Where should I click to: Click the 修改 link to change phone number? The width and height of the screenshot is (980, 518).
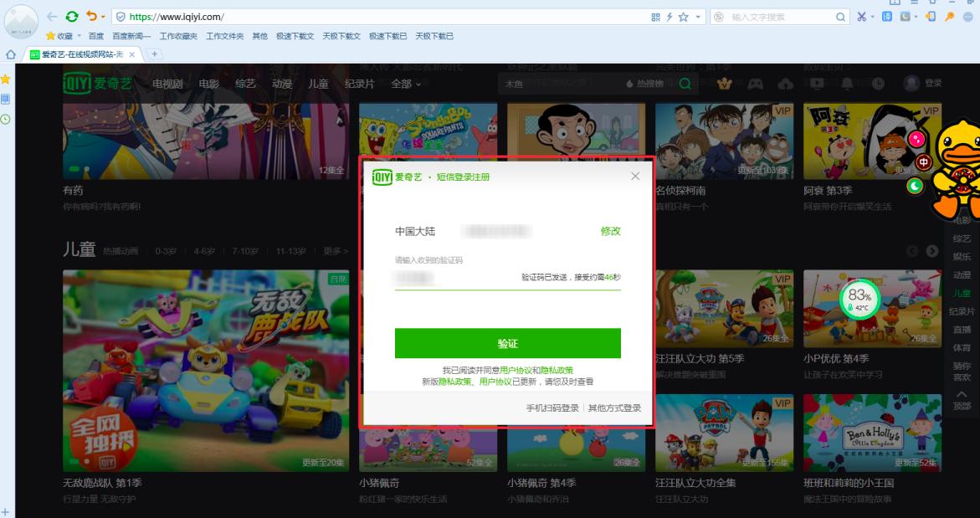point(610,231)
